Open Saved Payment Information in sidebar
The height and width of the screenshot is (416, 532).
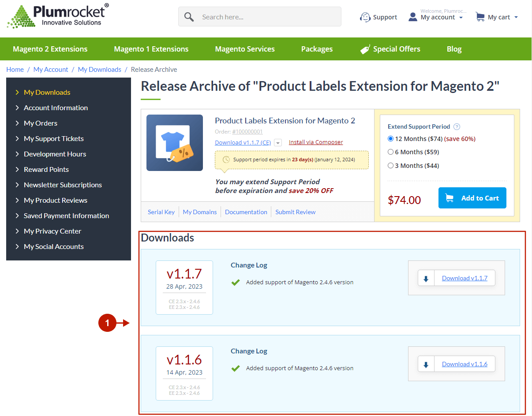pos(66,215)
